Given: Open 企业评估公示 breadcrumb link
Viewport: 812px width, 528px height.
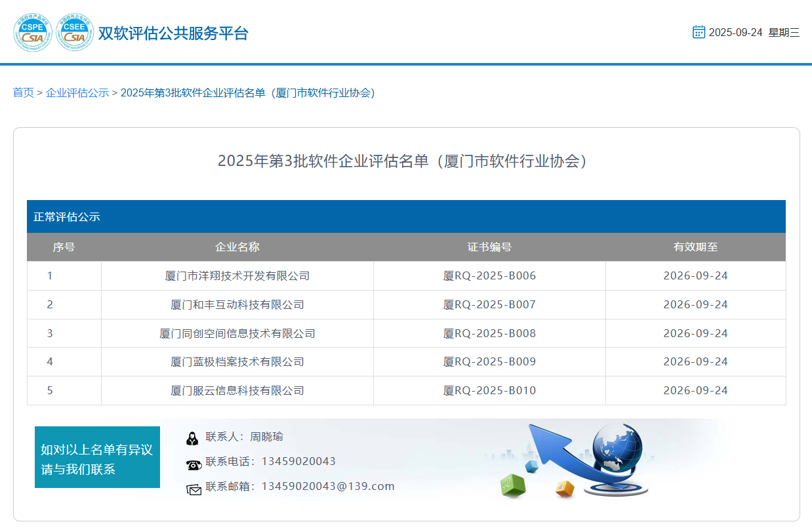Looking at the screenshot, I should [x=77, y=92].
